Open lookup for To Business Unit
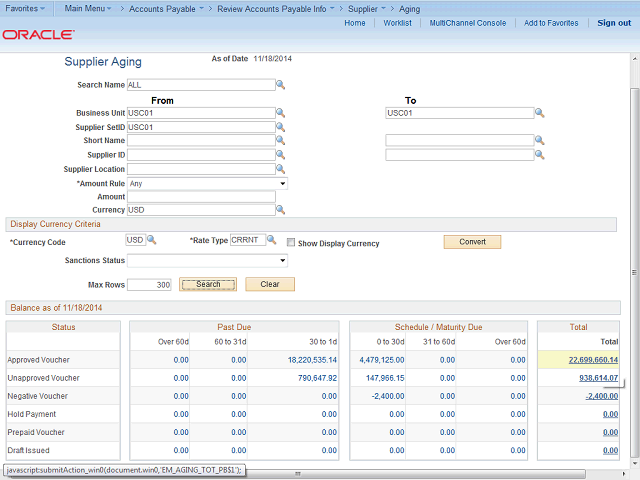The image size is (640, 480). coord(539,113)
